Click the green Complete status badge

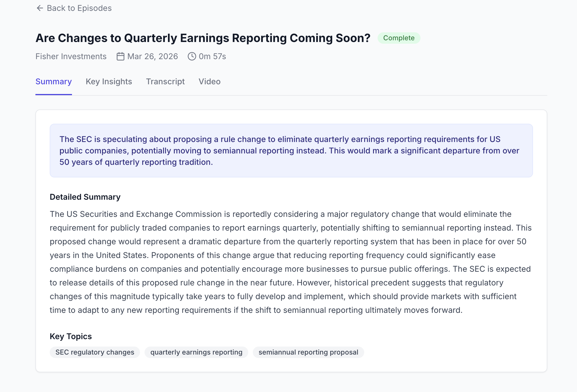(x=398, y=38)
